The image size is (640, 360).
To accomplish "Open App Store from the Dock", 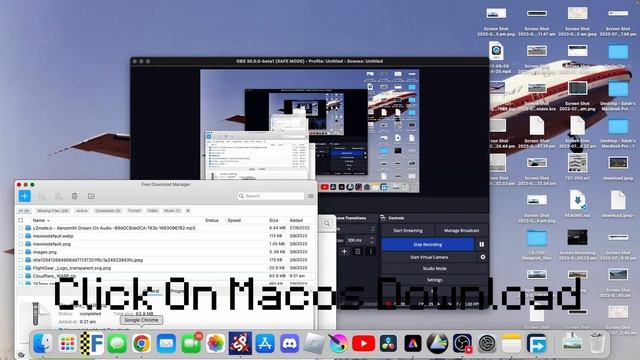I will point(265,344).
